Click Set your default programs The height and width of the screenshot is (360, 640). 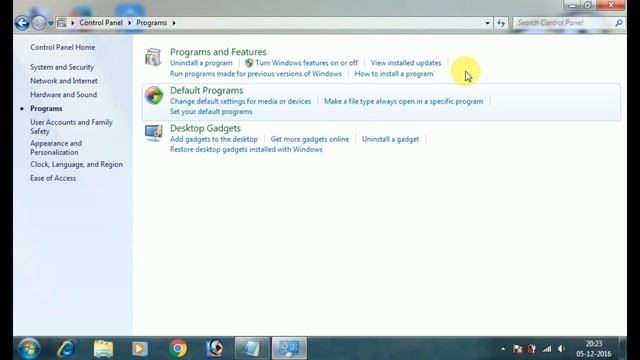tap(211, 111)
